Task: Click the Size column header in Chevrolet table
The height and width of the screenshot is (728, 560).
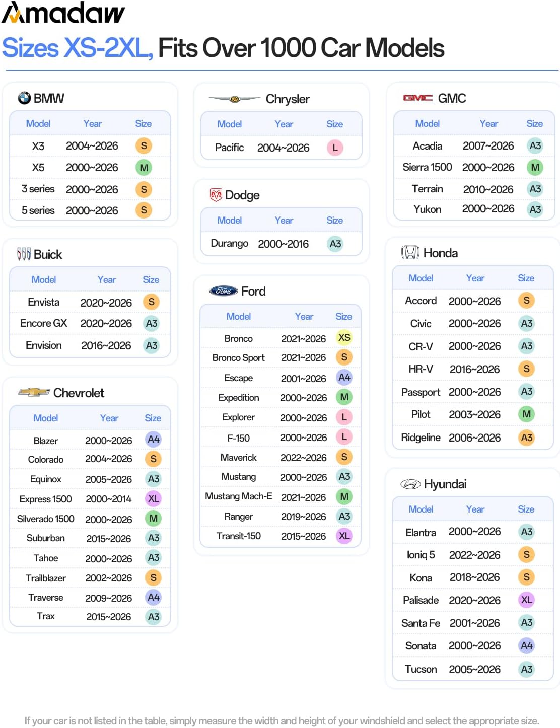Action: 153,418
